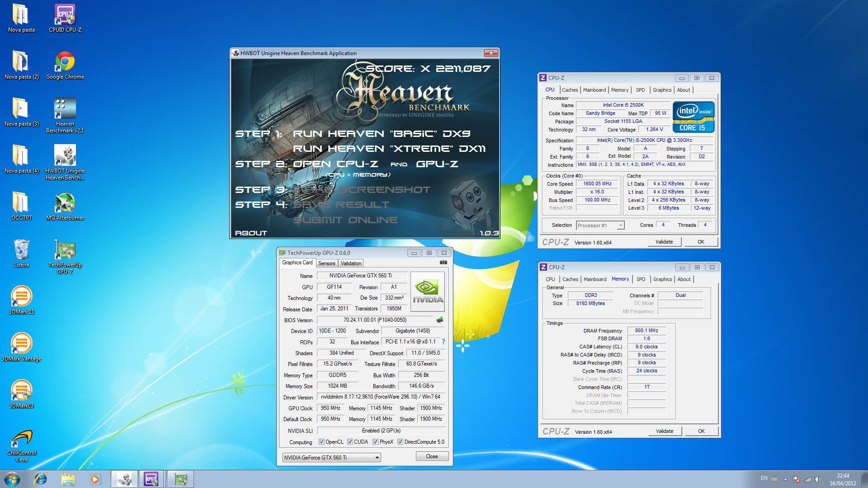Viewport: 868px width, 488px height.
Task: Click Validate in the upper CPU-Z window
Action: [664, 242]
